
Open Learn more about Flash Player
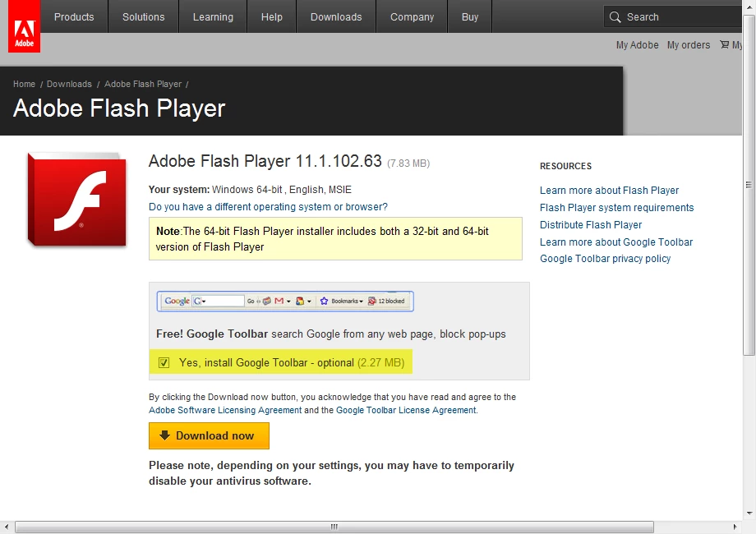[x=609, y=191]
